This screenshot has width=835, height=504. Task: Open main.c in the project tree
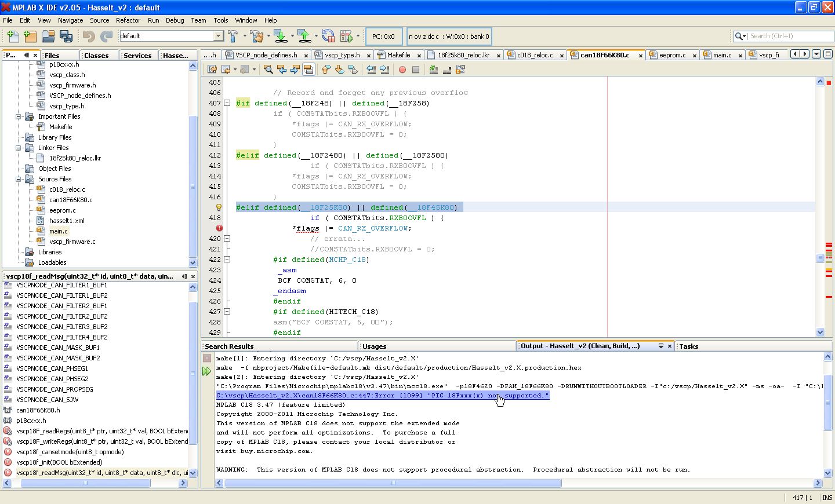[58, 231]
